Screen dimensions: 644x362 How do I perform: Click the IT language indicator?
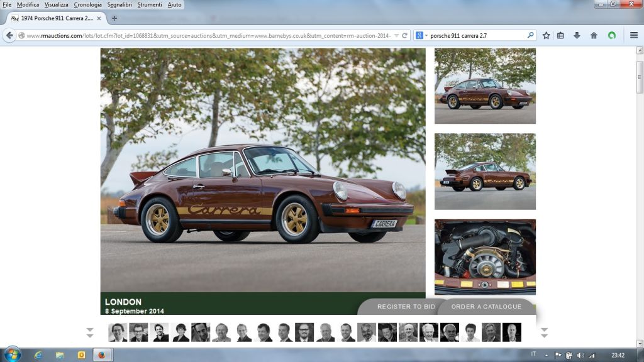pyautogui.click(x=533, y=354)
